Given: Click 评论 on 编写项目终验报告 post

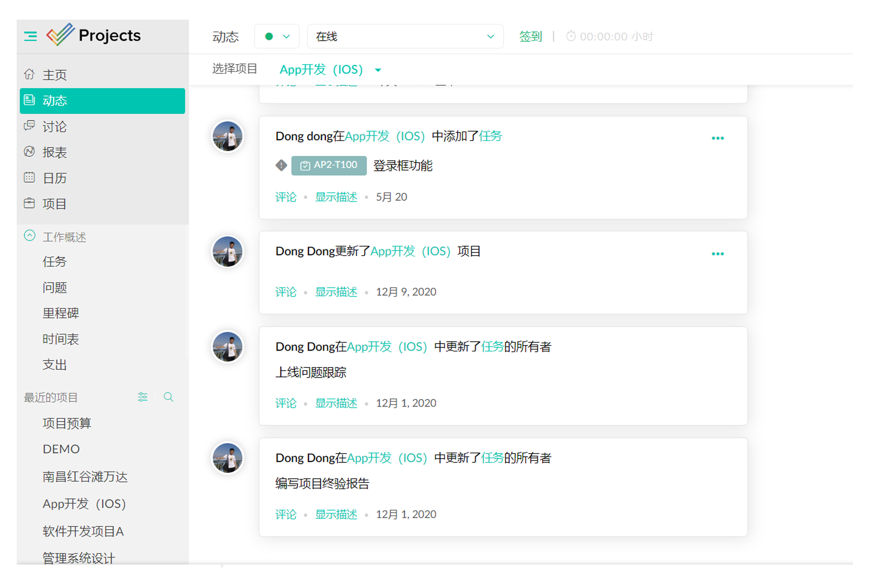Looking at the screenshot, I should coord(286,514).
